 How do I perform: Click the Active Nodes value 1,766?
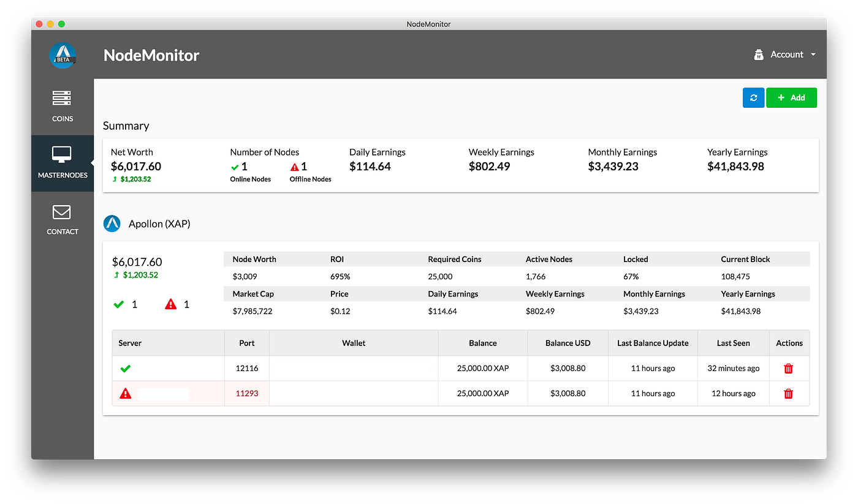pyautogui.click(x=536, y=276)
